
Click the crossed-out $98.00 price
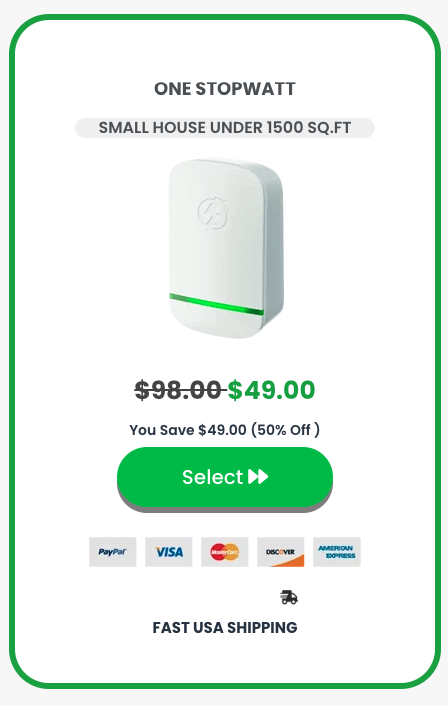[178, 390]
